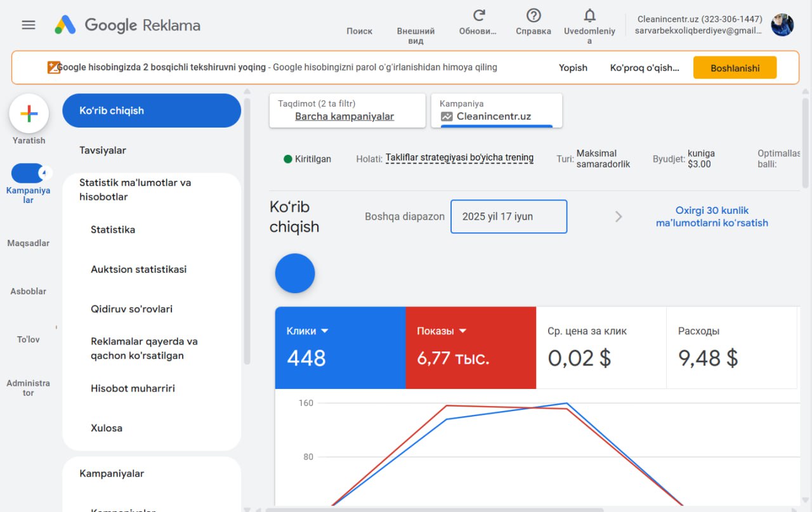Open the Statistika report
812x512 pixels.
click(x=113, y=230)
